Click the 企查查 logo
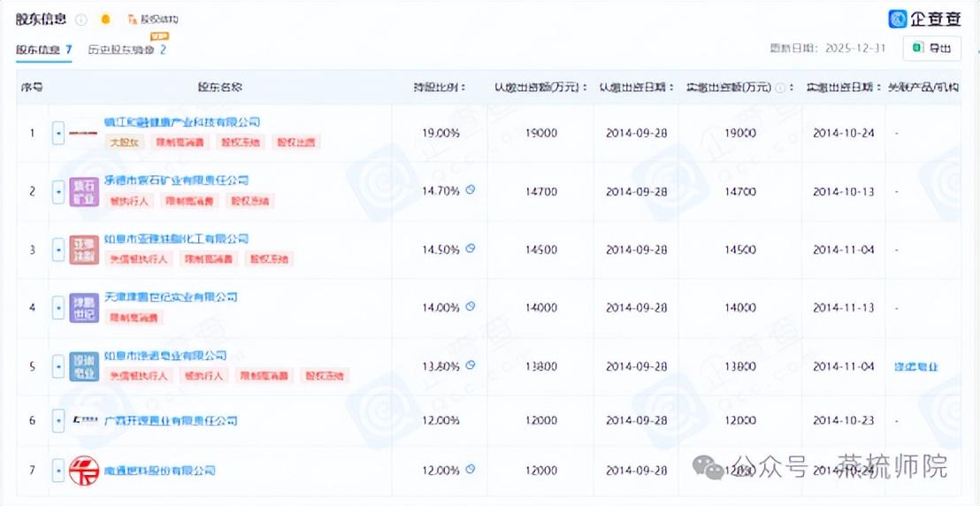Screen dimensions: 980x506 [924, 19]
